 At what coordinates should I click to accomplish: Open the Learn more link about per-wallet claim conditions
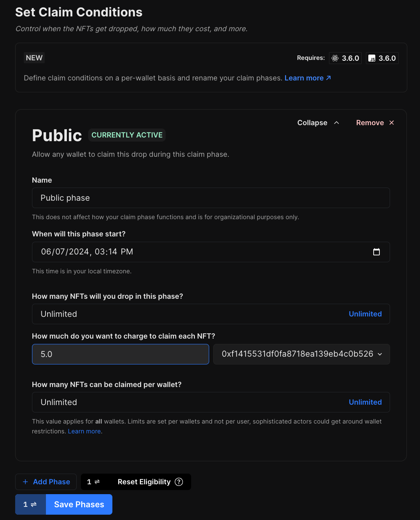tap(308, 78)
